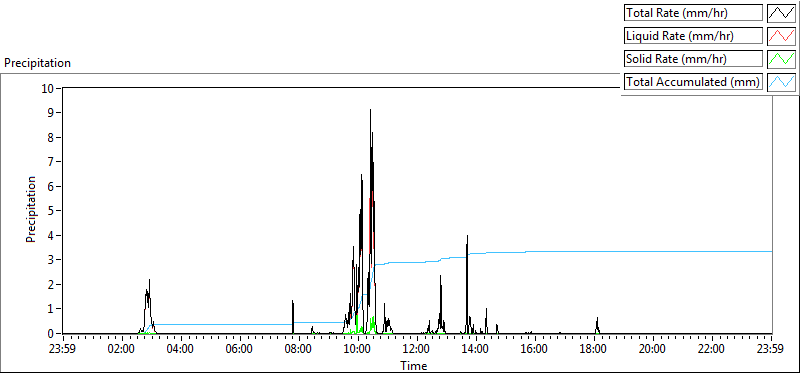The width and height of the screenshot is (800, 373).
Task: Click the y-axis value 1
Action: (x=51, y=309)
